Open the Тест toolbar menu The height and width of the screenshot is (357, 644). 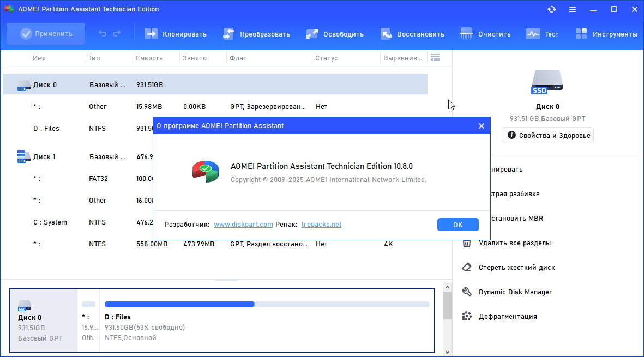543,34
